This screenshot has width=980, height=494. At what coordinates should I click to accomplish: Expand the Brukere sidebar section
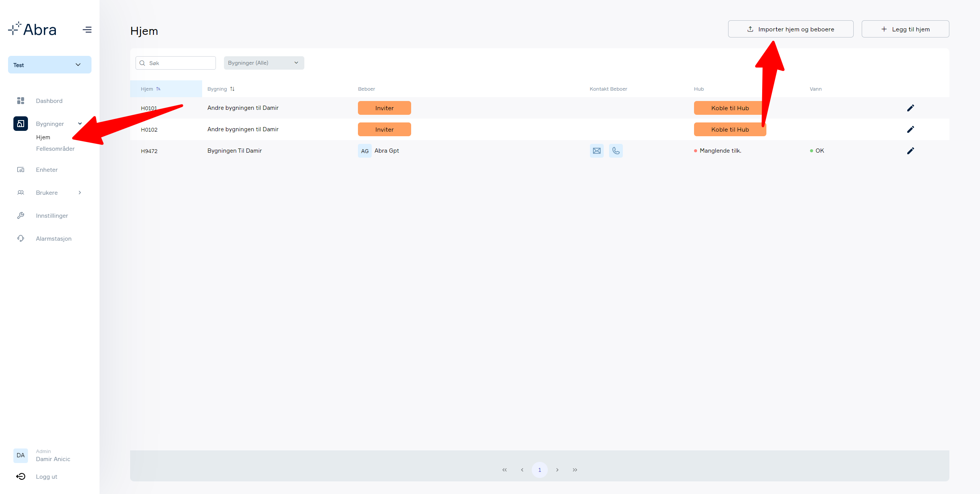pyautogui.click(x=80, y=192)
